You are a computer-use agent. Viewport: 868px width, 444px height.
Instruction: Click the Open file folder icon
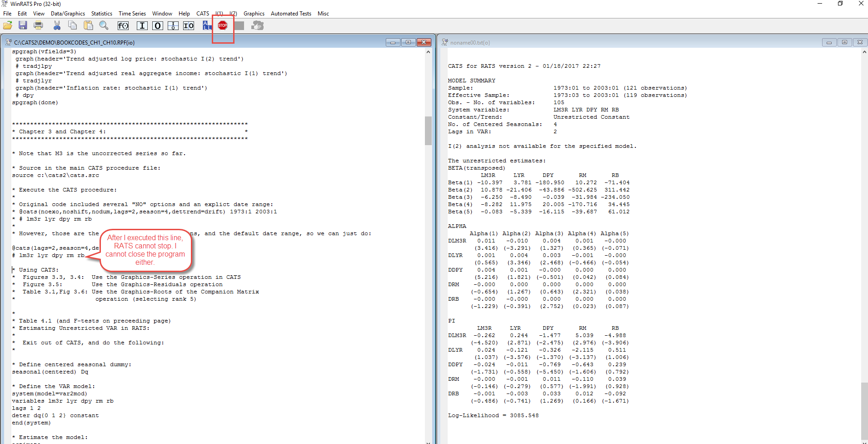click(8, 25)
